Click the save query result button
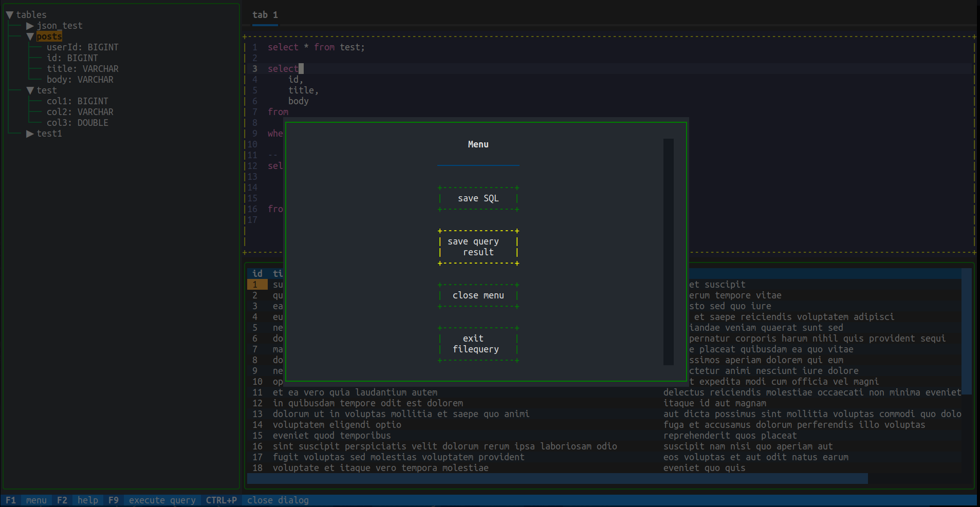The height and width of the screenshot is (507, 980). point(477,247)
